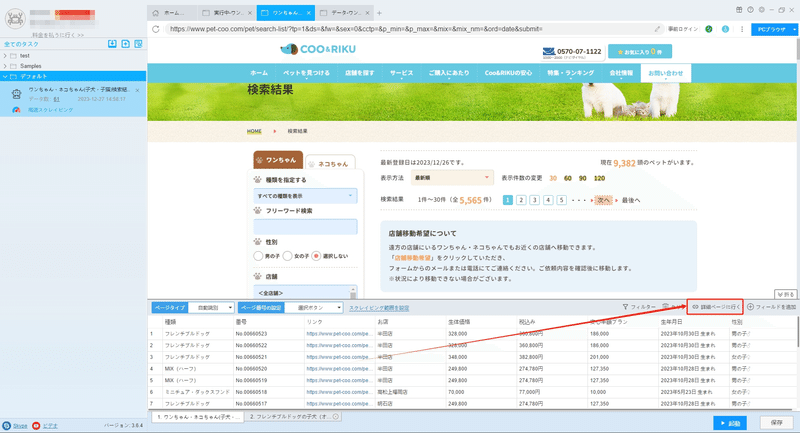Reload the page with the refresh icon
Image resolution: width=800 pixels, height=433 pixels.
(x=156, y=29)
